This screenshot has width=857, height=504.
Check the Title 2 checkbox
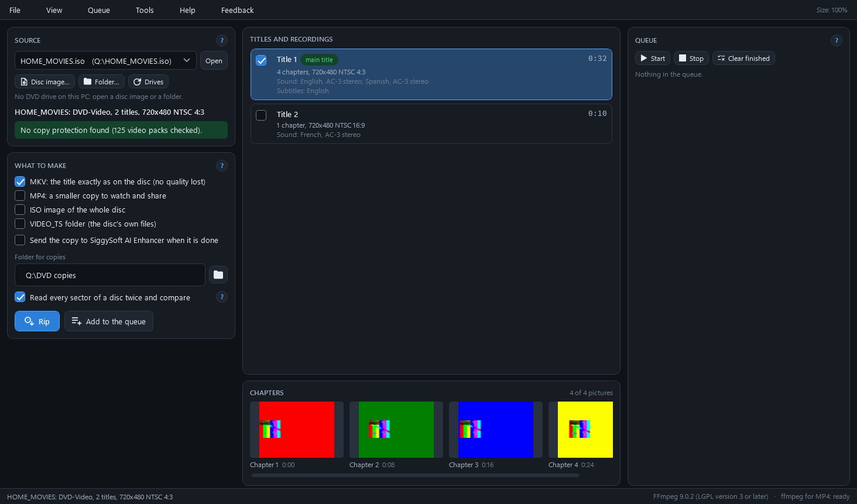(x=261, y=115)
